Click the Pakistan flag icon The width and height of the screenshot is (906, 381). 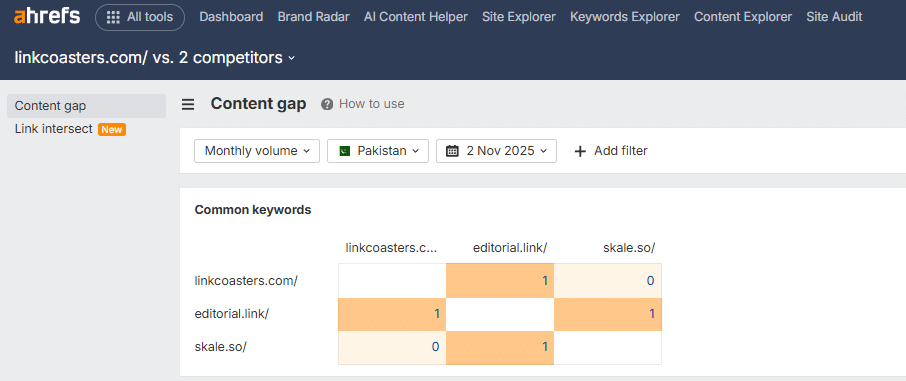344,151
